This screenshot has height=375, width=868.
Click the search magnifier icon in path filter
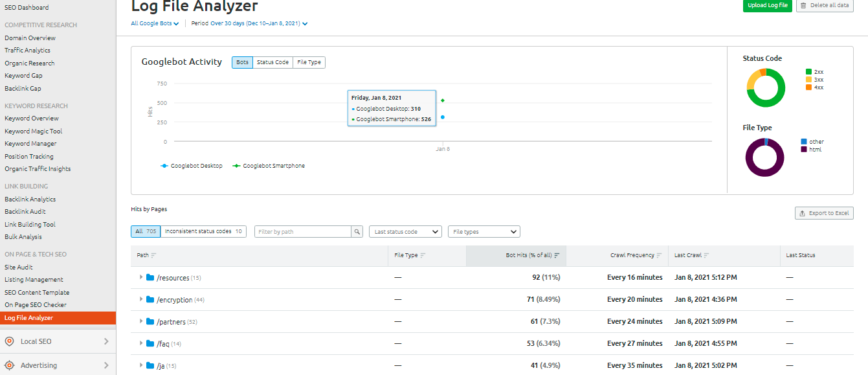357,232
